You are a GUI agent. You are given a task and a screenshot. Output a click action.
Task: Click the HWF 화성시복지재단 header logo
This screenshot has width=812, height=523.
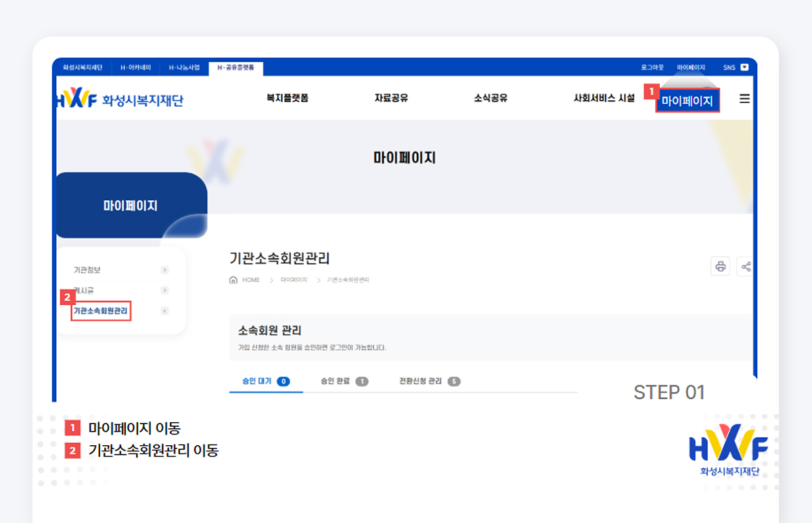120,98
